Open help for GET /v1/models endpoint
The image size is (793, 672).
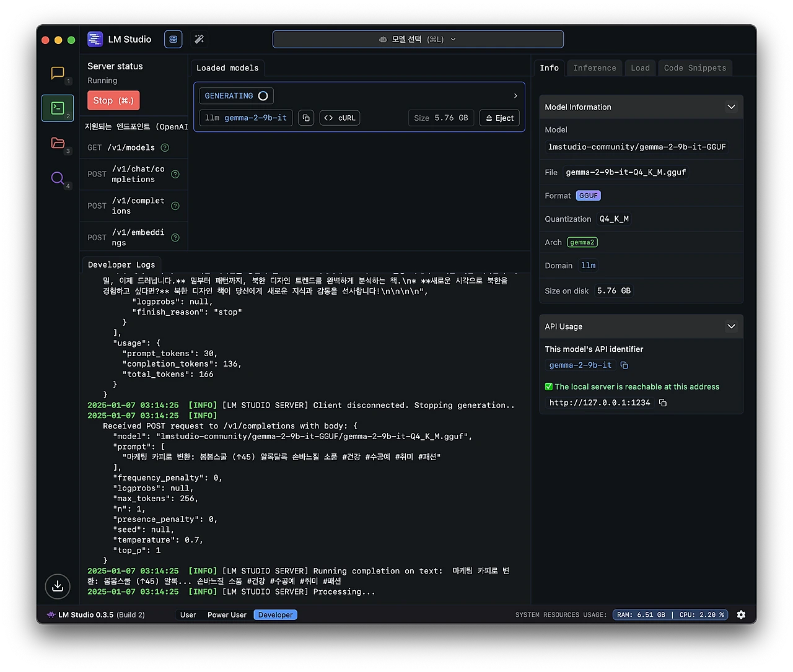click(x=165, y=147)
